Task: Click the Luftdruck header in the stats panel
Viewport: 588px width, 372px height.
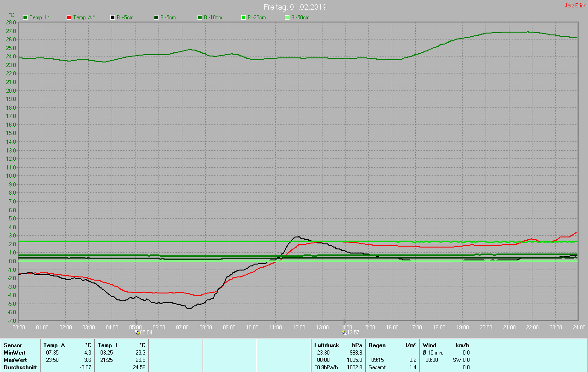Action: tap(326, 345)
